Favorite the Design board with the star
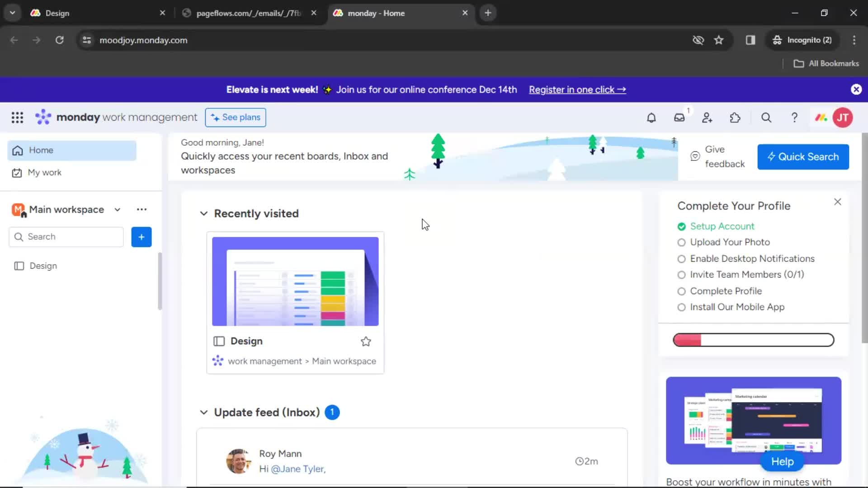Viewport: 868px width, 488px height. 366,341
